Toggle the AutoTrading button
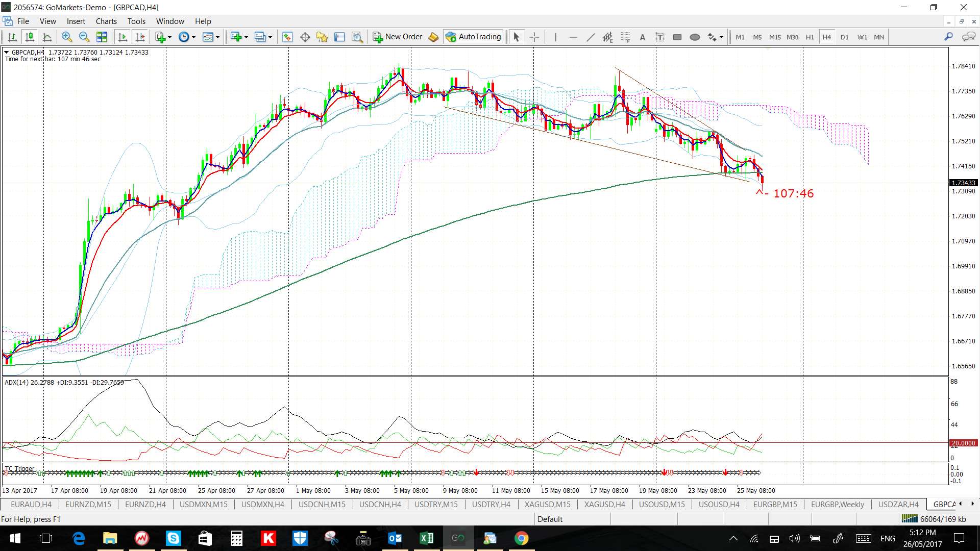The width and height of the screenshot is (980, 551). (x=473, y=37)
